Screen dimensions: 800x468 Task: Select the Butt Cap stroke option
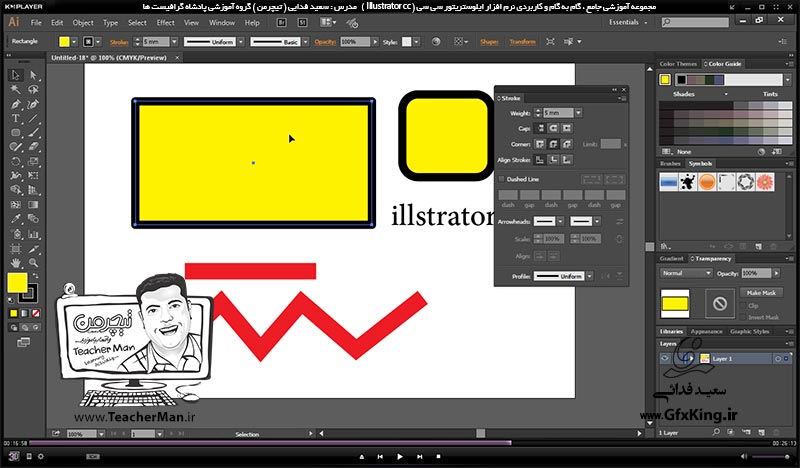(540, 128)
